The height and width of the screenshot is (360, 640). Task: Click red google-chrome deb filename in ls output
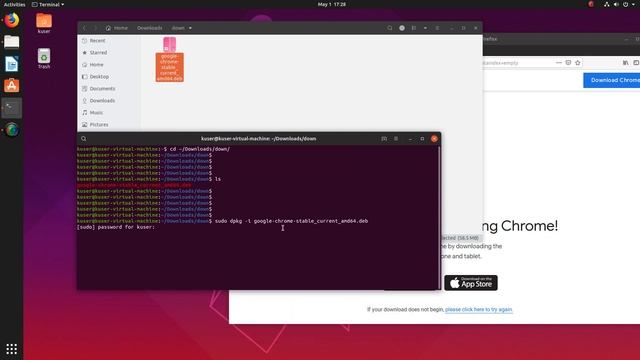134,185
